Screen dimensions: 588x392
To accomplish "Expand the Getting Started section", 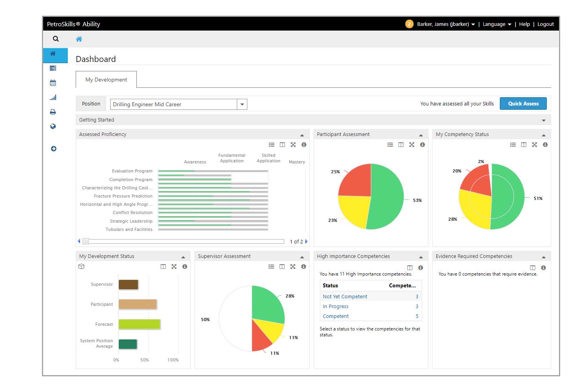I will 543,120.
